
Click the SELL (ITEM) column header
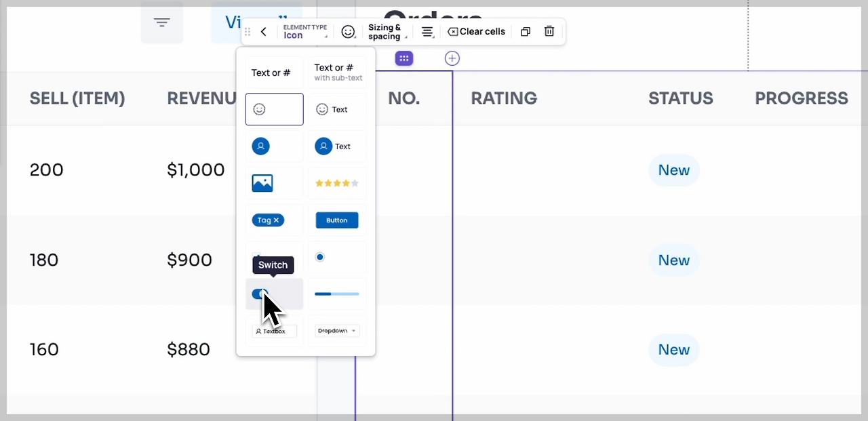[x=77, y=98]
